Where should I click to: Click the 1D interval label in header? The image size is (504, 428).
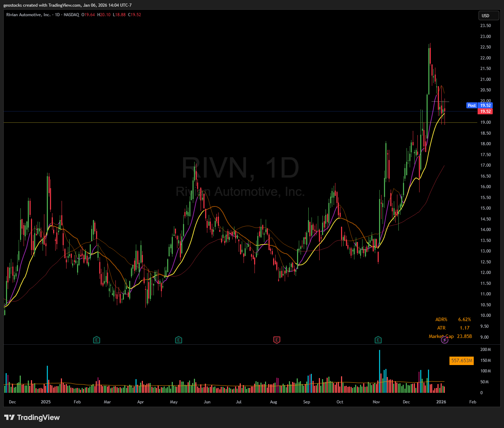(57, 15)
